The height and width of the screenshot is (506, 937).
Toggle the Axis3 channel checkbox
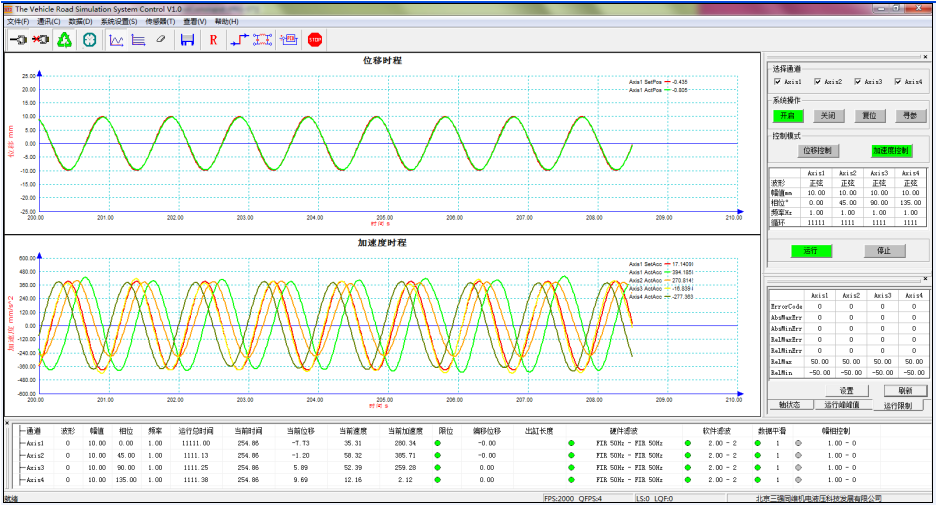(858, 82)
